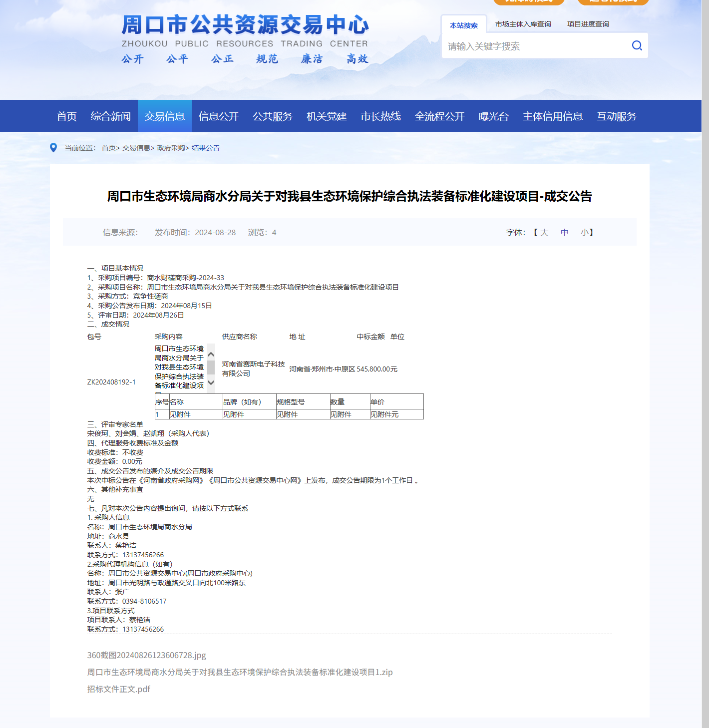This screenshot has width=709, height=728.
Task: Open the 360截图 jpg attachment
Action: 146,655
